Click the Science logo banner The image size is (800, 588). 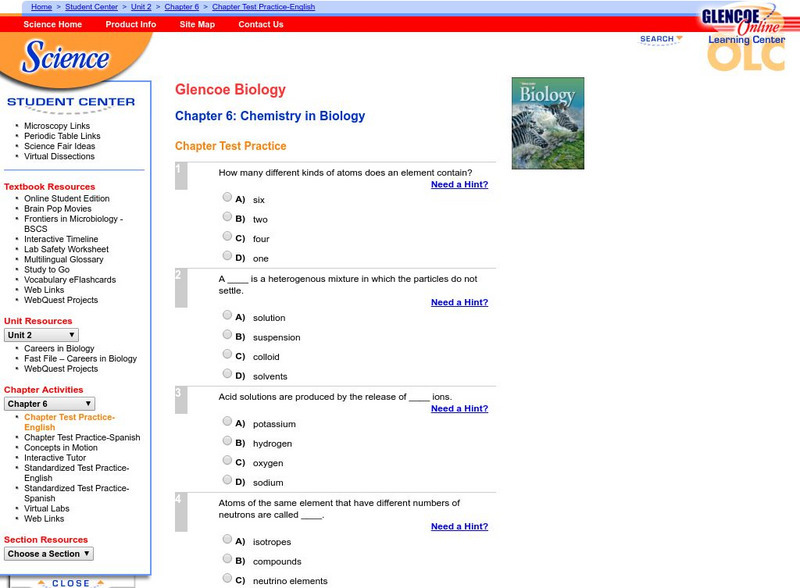66,57
